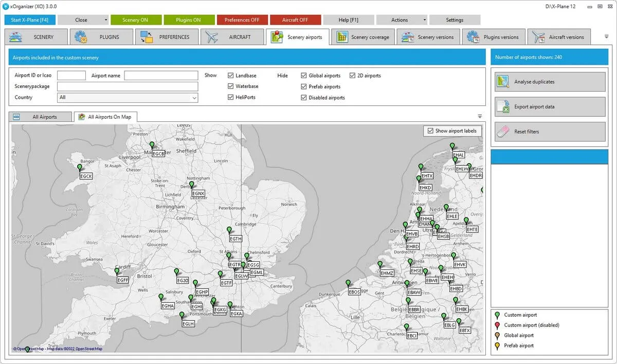
Task: Toggle the Global airports hide checkbox
Action: [304, 76]
